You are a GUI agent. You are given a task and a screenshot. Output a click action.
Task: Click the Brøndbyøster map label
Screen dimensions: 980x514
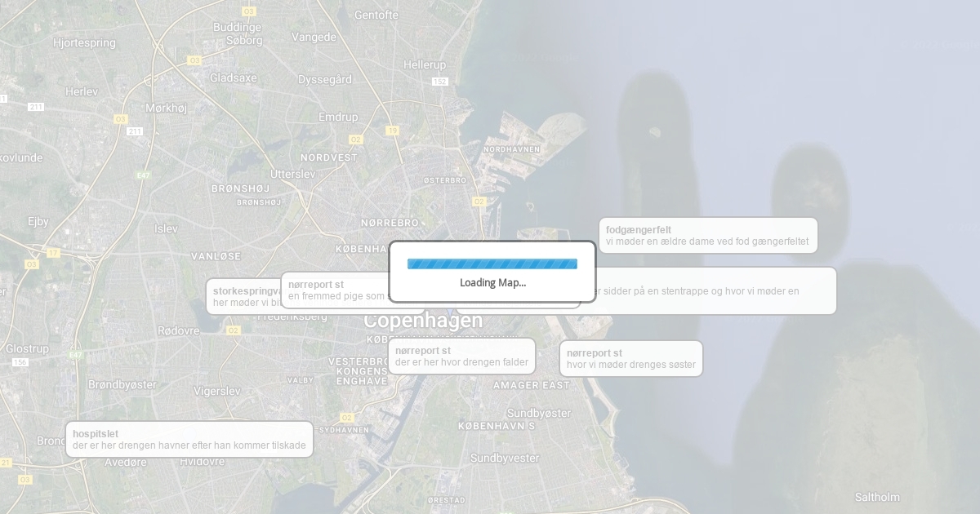(122, 384)
